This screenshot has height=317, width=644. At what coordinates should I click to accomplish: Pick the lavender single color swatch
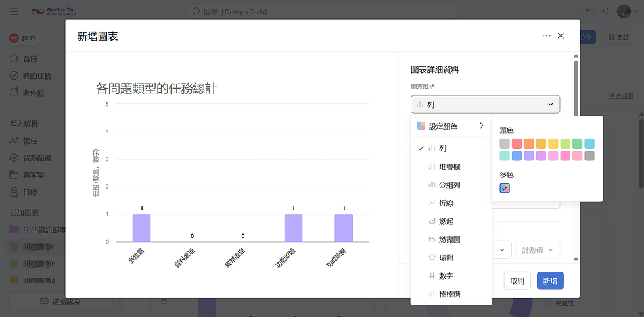(x=529, y=156)
